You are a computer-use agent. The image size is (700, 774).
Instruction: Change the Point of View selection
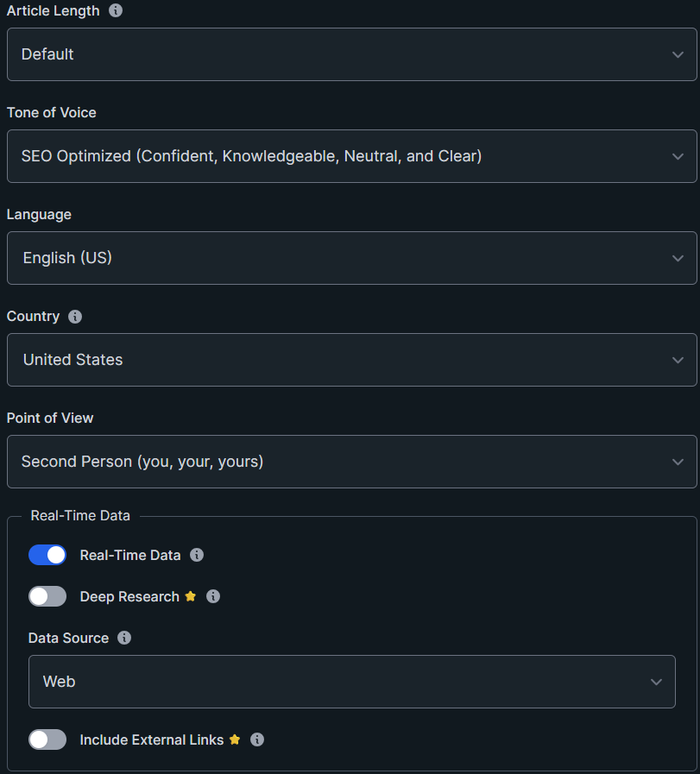click(351, 462)
